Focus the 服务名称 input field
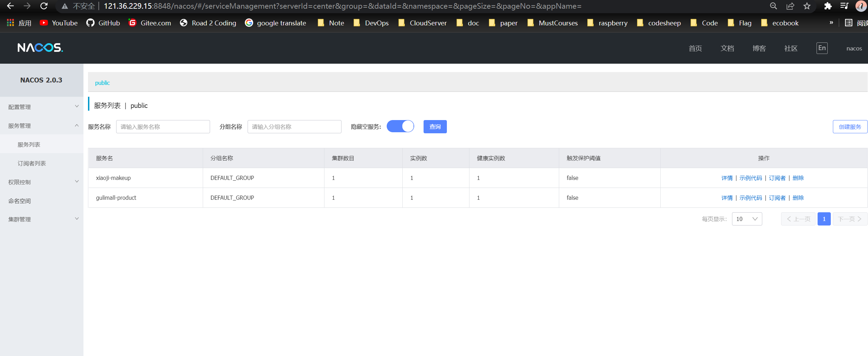Screen dimensions: 868x356 pyautogui.click(x=163, y=127)
